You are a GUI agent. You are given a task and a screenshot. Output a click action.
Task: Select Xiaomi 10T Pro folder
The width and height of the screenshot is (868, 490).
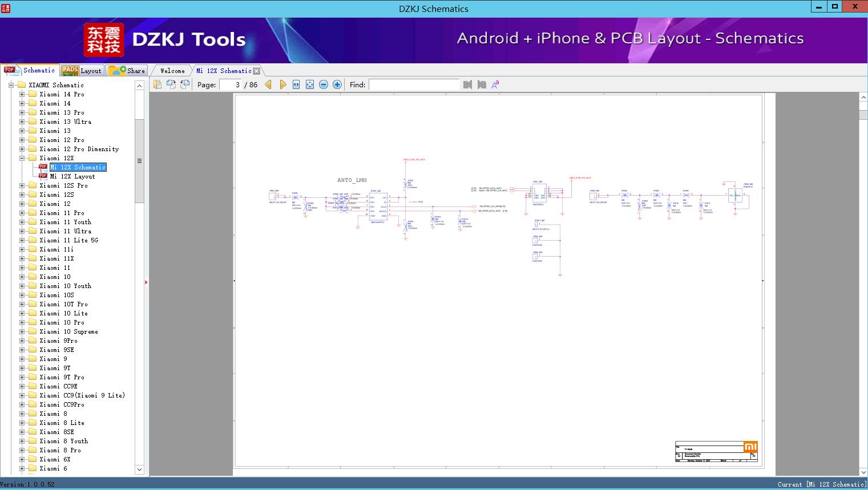(x=64, y=304)
